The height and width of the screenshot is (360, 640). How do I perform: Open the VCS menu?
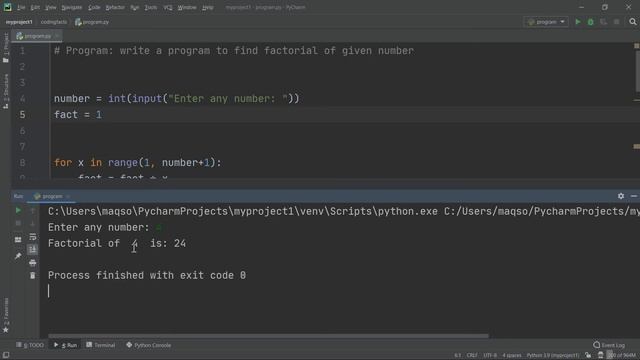point(168,7)
